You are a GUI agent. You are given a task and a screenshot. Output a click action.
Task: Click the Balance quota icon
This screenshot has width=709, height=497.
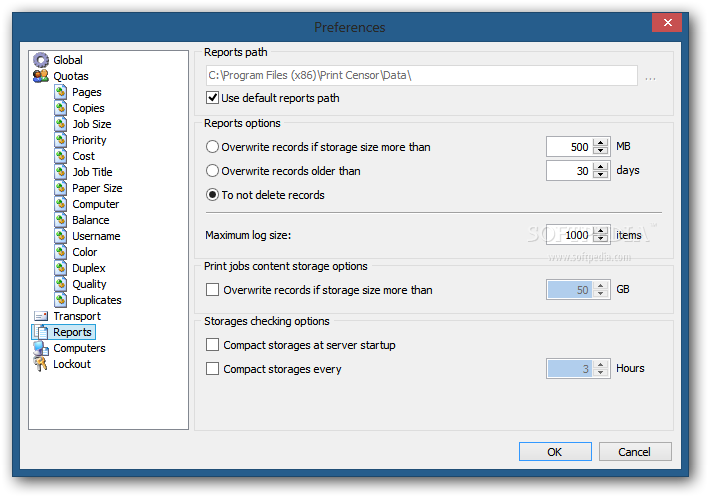61,220
